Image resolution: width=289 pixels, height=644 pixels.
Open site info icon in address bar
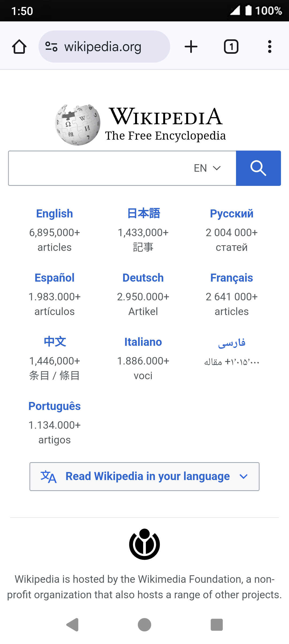pos(51,47)
